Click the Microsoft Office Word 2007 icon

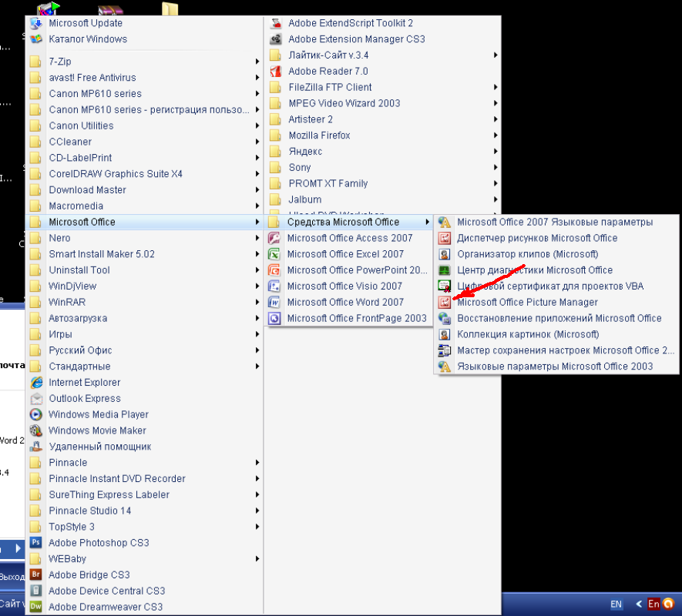point(274,303)
